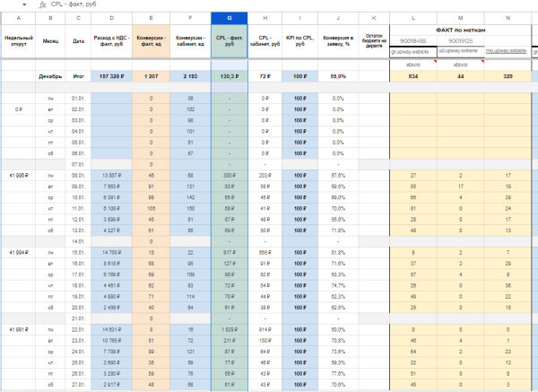Select the 1 829 ₽ CPL cell
Image resolution: width=538 pixels, height=392 pixels.
[x=229, y=329]
